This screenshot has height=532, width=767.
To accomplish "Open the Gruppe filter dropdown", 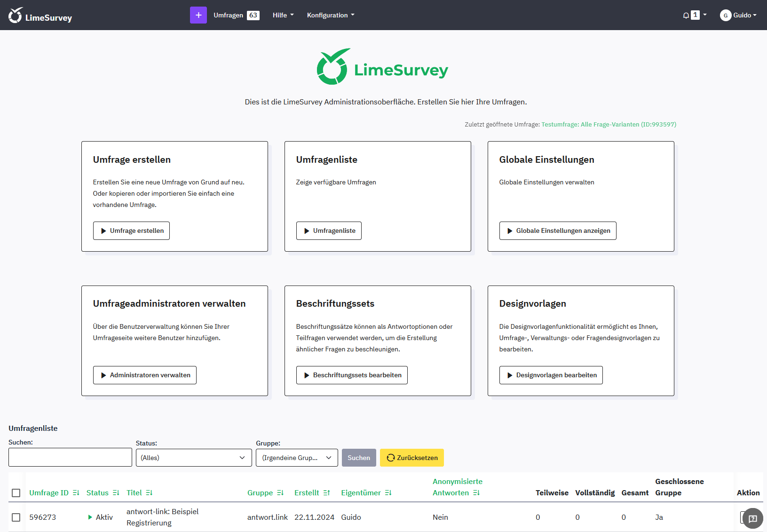I will pos(297,458).
